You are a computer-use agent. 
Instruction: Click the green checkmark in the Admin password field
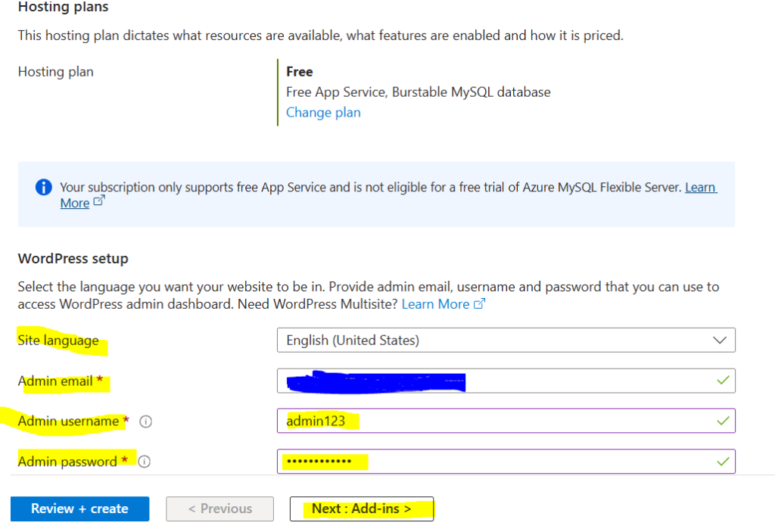723,462
